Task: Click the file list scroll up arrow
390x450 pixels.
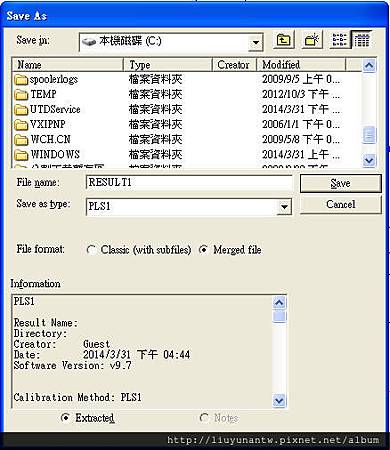Action: pyautogui.click(x=369, y=65)
